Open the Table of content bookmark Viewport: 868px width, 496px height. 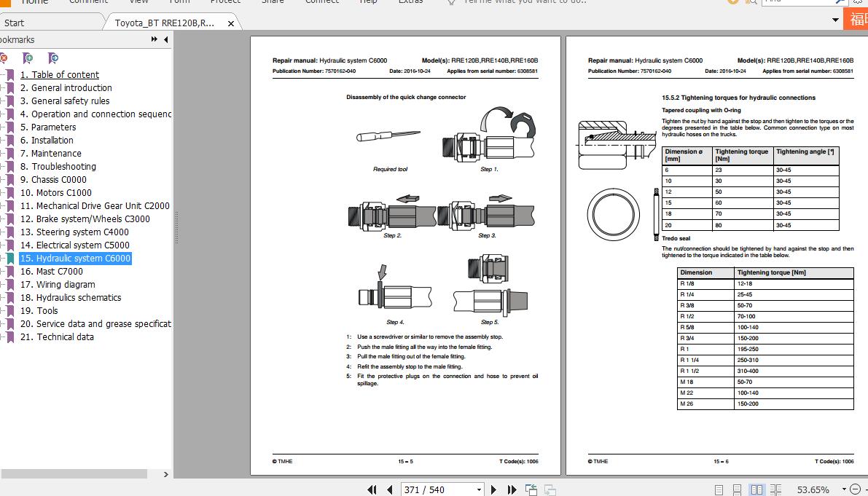click(x=60, y=74)
